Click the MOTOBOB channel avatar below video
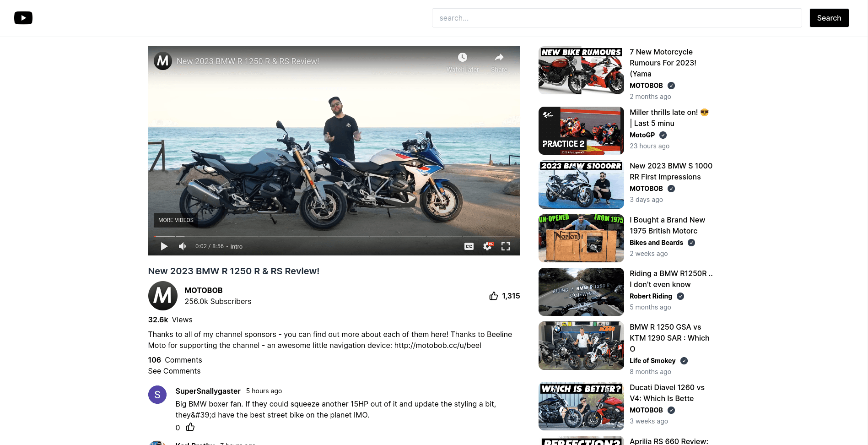Screen dimensions: 868x445 163,296
